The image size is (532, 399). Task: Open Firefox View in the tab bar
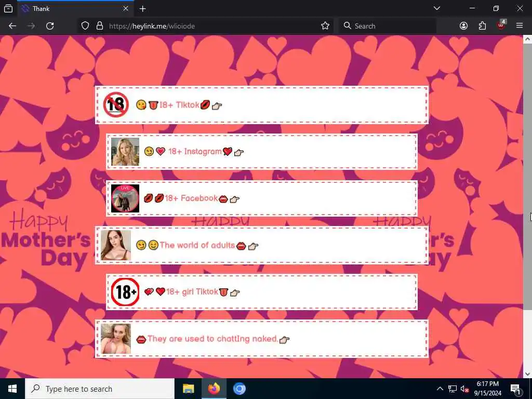pyautogui.click(x=8, y=8)
